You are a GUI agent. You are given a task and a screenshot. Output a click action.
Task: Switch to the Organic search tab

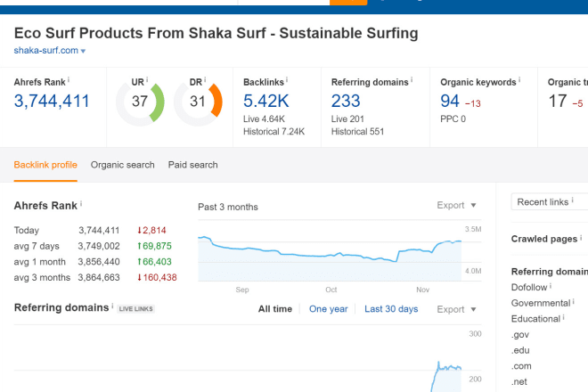point(123,165)
